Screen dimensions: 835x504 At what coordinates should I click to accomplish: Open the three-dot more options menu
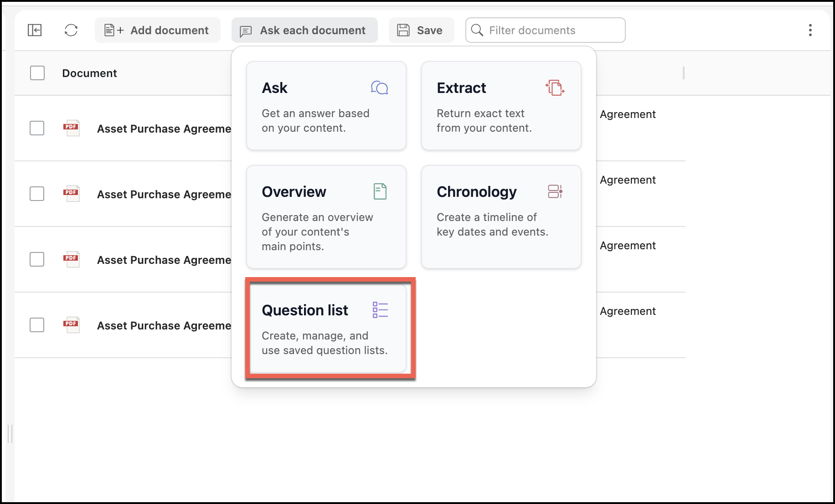810,30
